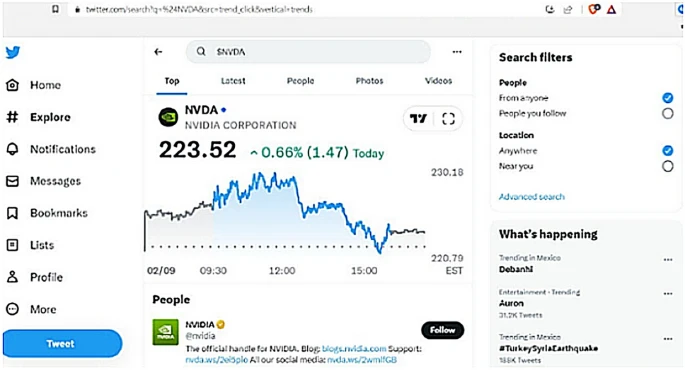The image size is (685, 370).
Task: Follow the NVIDIA account
Action: pos(442,330)
